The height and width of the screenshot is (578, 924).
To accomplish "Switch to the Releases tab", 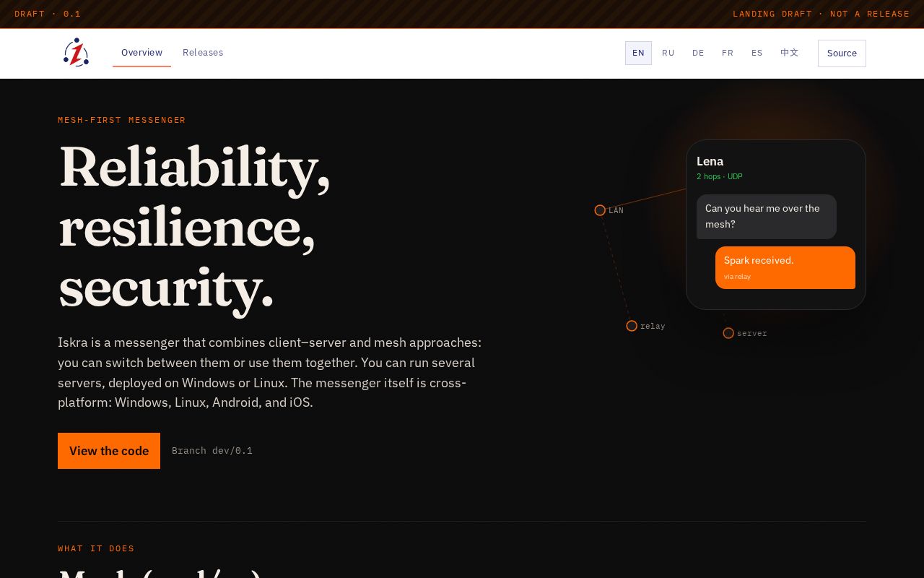I will click(x=203, y=53).
